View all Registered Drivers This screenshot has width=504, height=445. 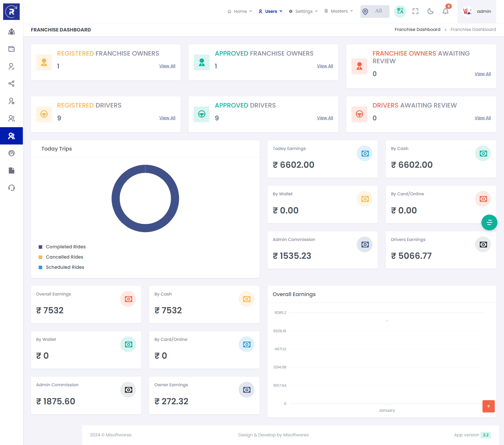point(167,118)
